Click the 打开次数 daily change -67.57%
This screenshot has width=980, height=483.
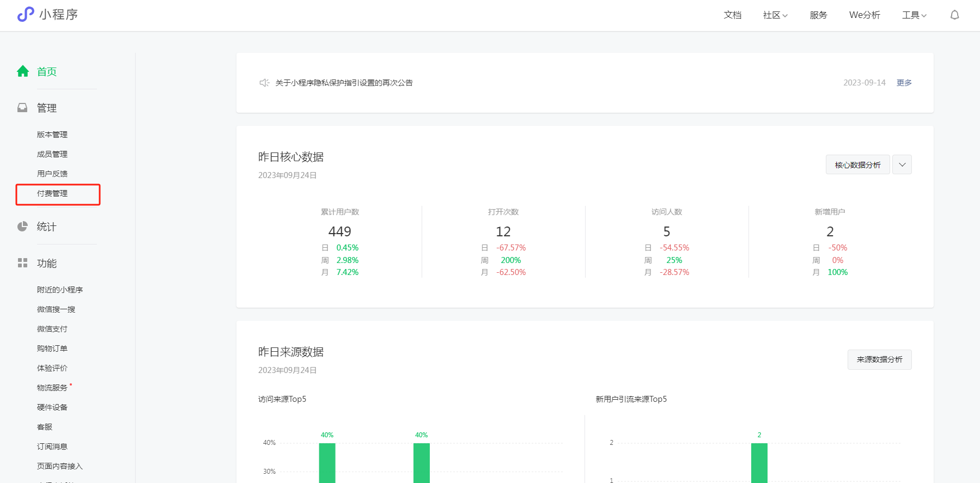coord(511,248)
